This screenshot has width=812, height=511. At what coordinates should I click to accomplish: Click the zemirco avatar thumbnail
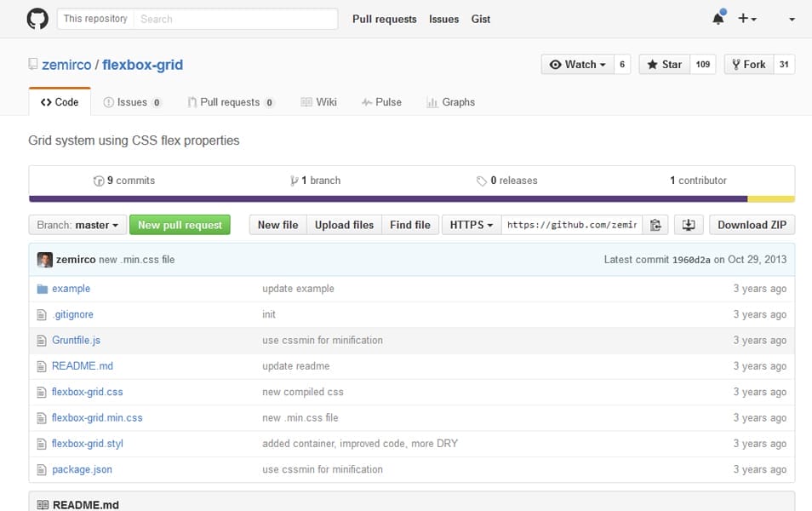click(x=45, y=260)
